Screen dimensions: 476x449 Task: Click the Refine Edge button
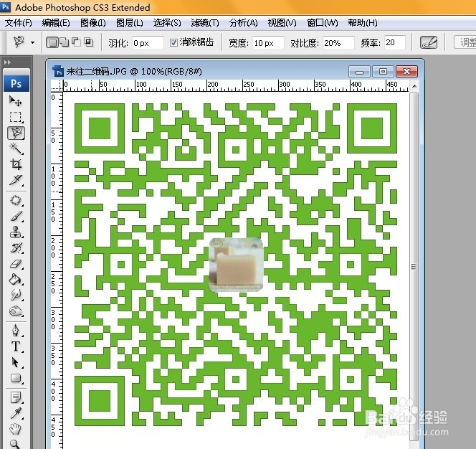[x=465, y=42]
